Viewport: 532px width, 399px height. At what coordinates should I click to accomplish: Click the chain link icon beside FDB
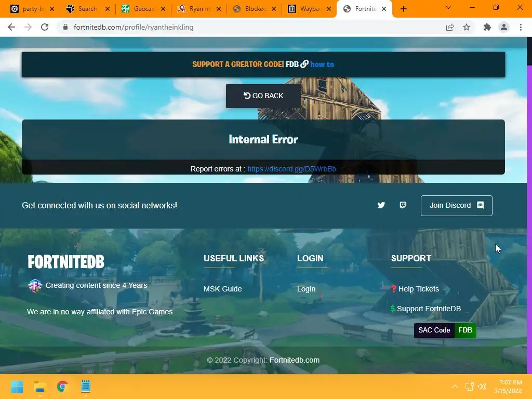point(304,64)
